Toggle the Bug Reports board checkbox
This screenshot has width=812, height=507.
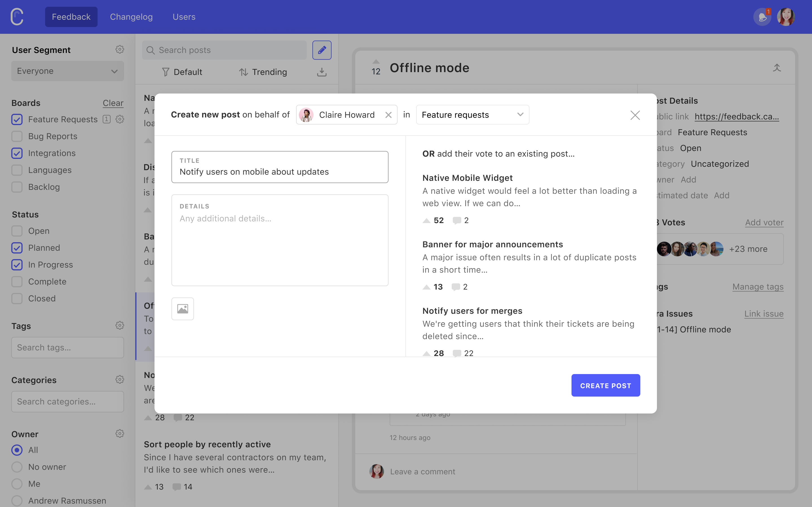click(x=17, y=136)
